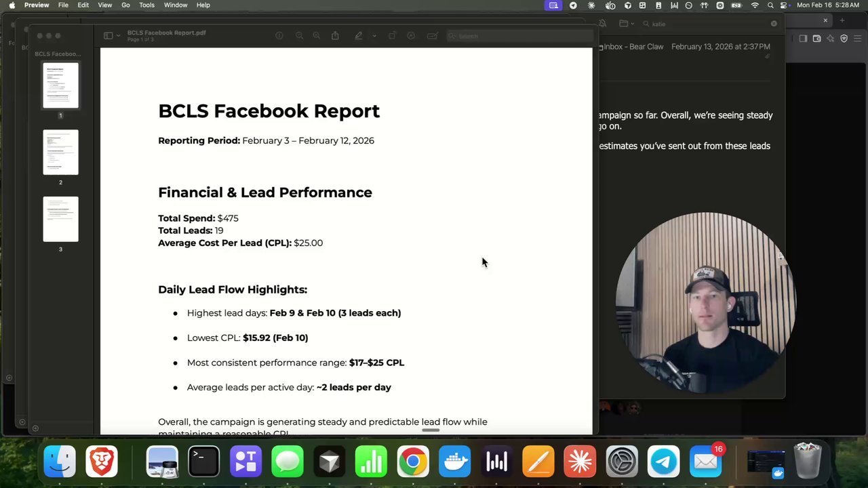Expand the sidebar view options dropdown

tap(117, 35)
